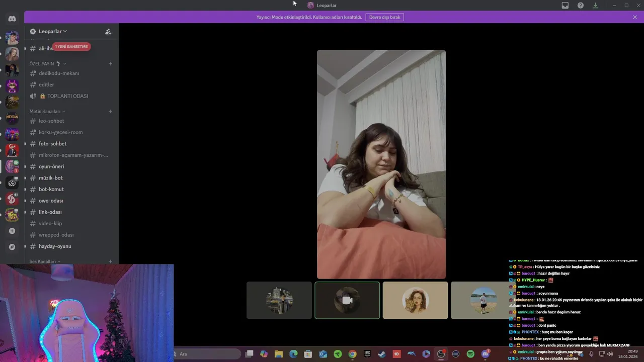Open Discord help question mark icon
The image size is (644, 362).
tap(580, 6)
